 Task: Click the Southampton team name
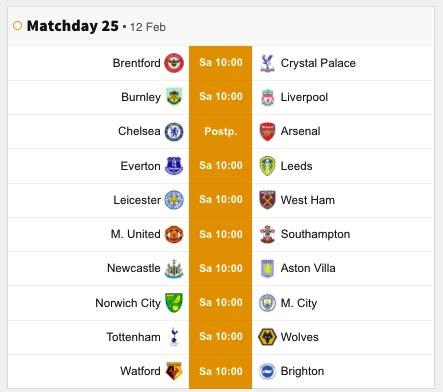click(315, 234)
